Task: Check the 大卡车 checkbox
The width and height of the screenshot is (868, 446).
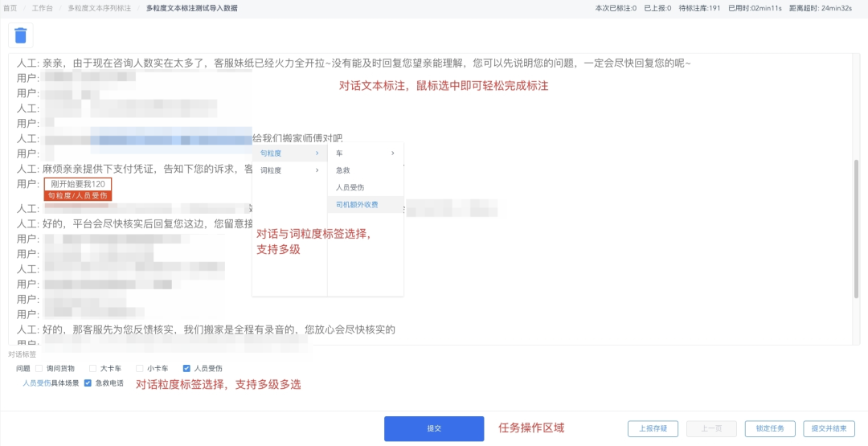Action: coord(93,368)
